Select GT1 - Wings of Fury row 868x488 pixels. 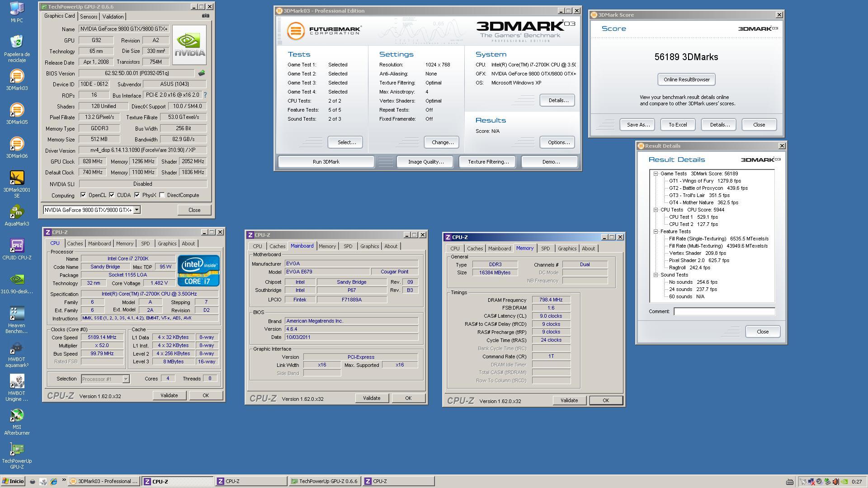click(705, 181)
